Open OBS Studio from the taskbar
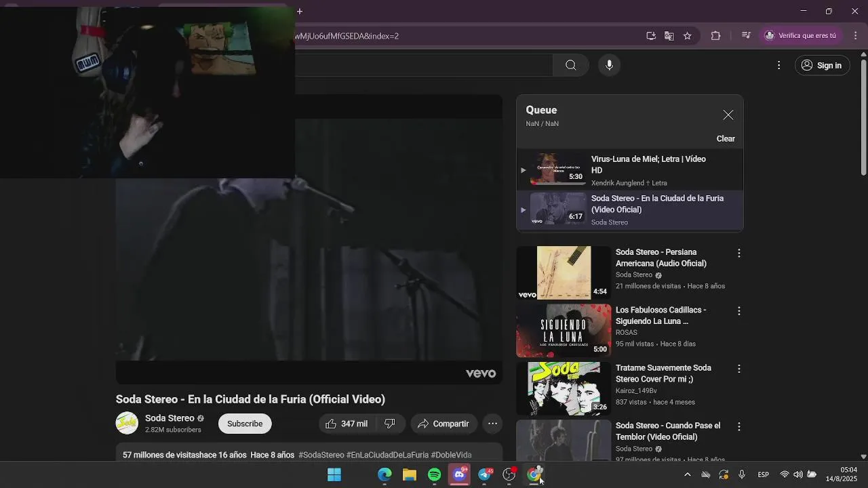 coord(509,474)
